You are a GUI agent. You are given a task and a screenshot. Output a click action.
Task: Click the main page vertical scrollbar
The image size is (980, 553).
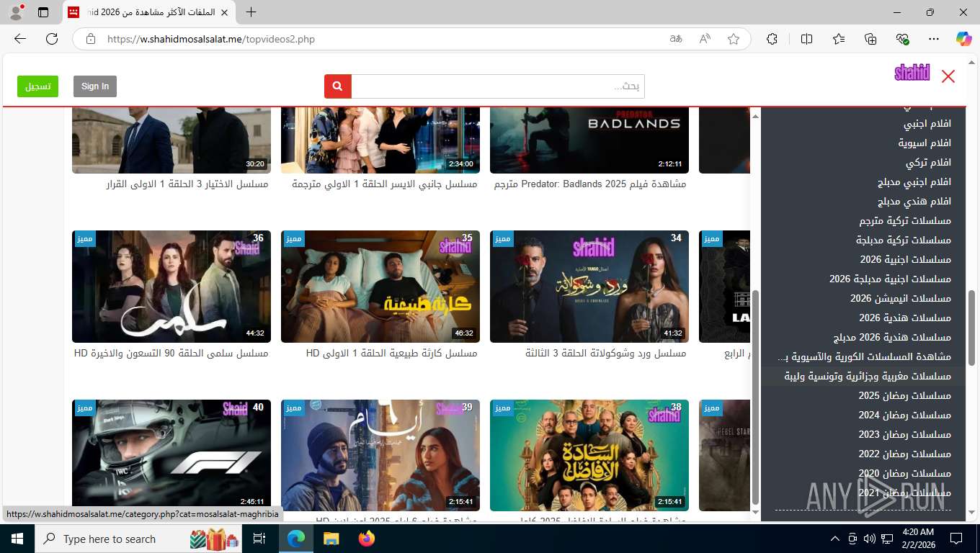click(x=971, y=328)
